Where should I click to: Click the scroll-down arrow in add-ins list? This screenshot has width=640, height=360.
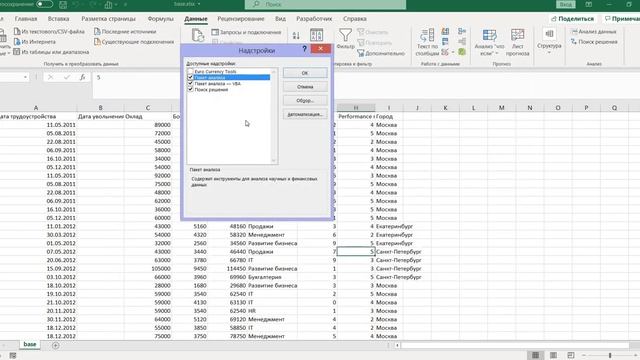point(274,160)
